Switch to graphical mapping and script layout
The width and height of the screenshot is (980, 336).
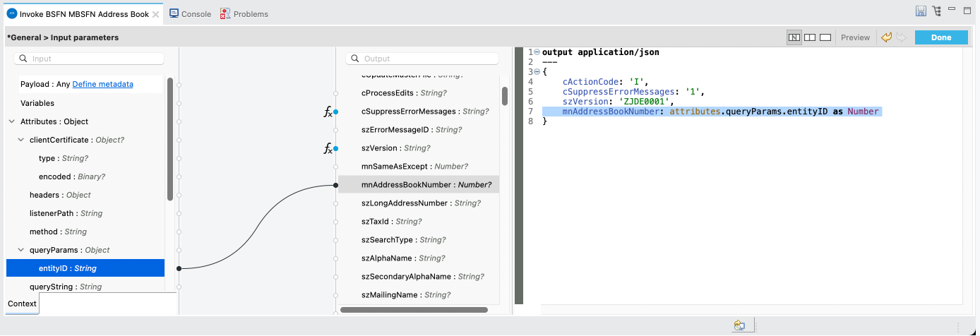click(794, 37)
